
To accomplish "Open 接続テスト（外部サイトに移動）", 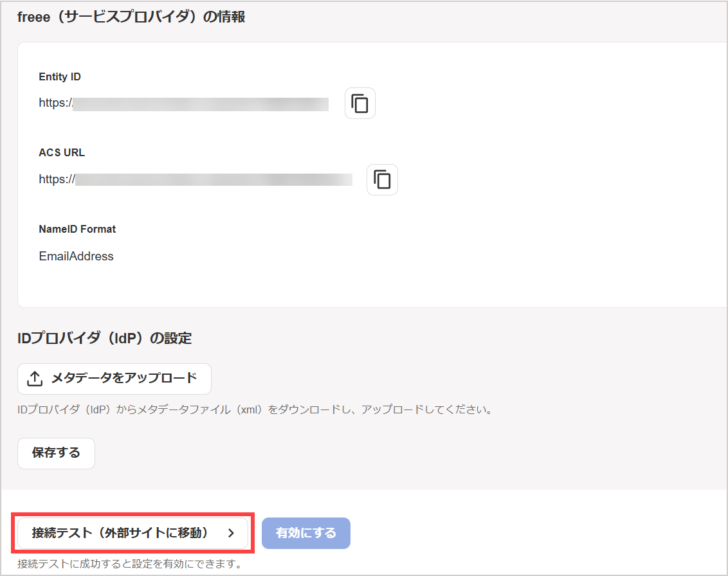I will [x=132, y=534].
